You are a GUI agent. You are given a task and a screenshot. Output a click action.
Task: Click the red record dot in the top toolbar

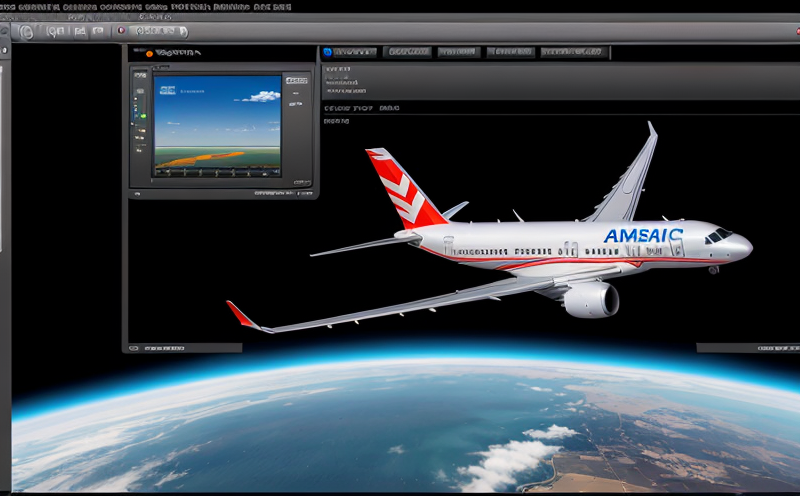point(121,31)
